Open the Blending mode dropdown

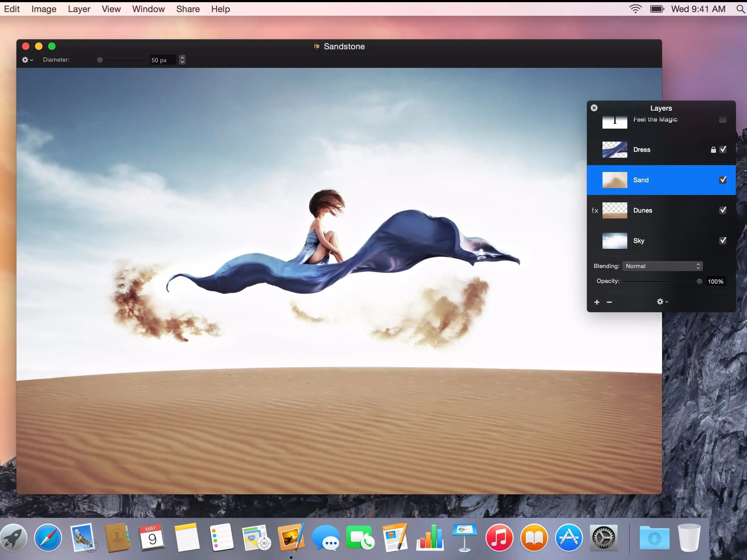(662, 266)
